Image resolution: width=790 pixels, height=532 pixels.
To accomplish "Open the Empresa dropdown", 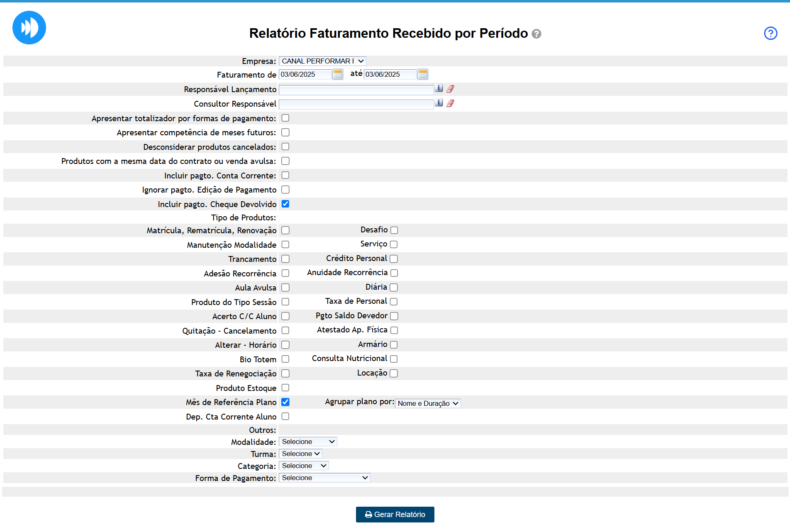I will click(322, 61).
